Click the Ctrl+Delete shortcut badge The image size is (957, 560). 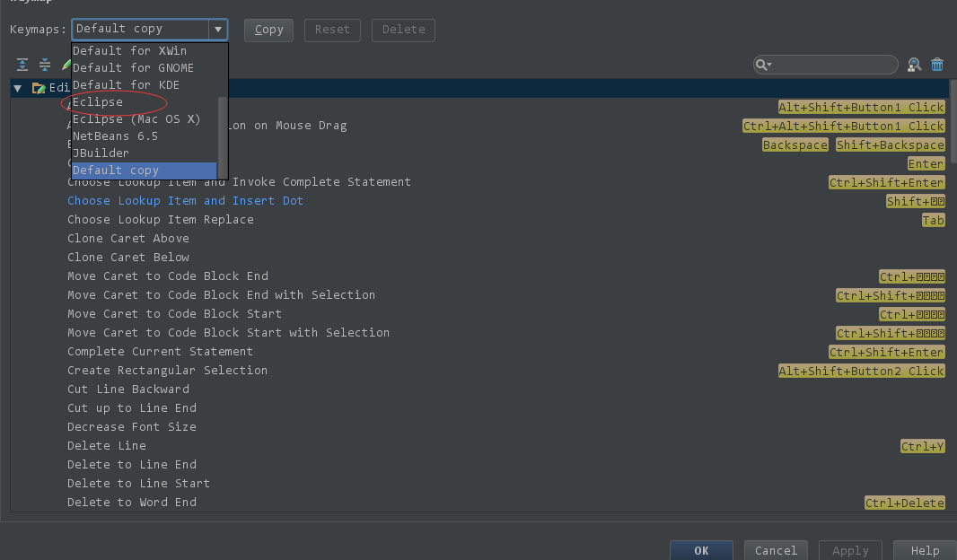pos(905,503)
